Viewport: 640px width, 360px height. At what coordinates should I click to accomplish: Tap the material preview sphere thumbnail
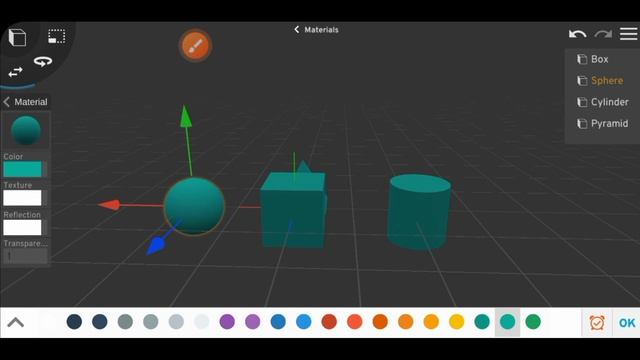[x=26, y=131]
